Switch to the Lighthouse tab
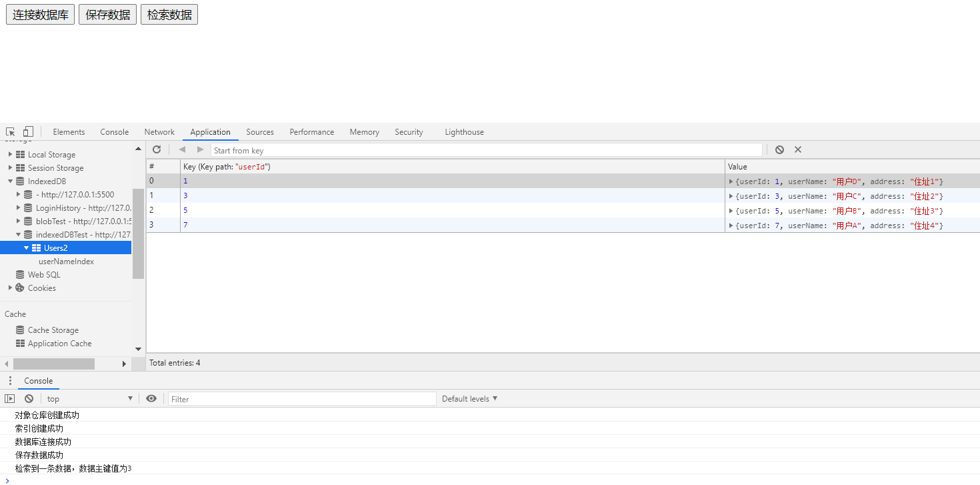This screenshot has height=485, width=980. click(x=465, y=132)
